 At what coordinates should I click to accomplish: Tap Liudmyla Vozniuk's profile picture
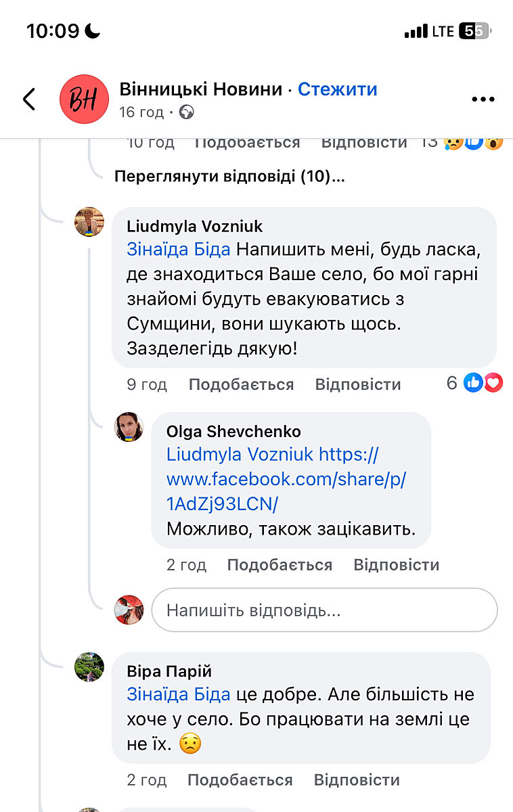tap(89, 222)
